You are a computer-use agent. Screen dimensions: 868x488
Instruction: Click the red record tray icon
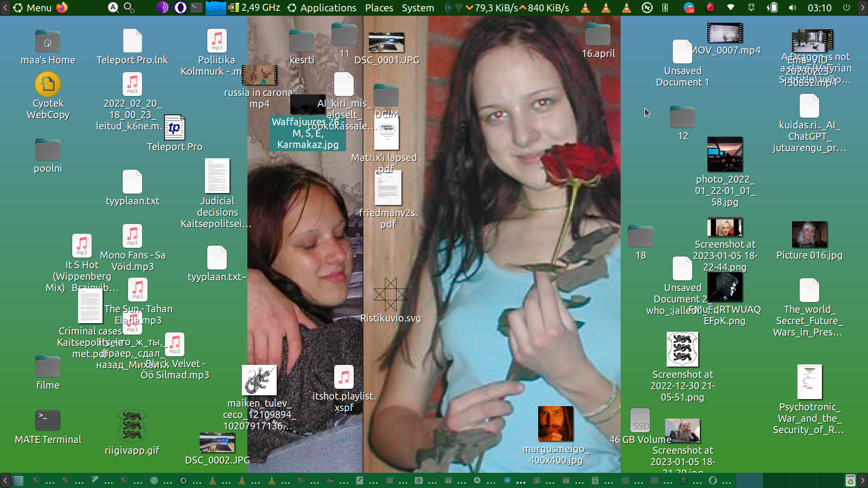tap(710, 8)
